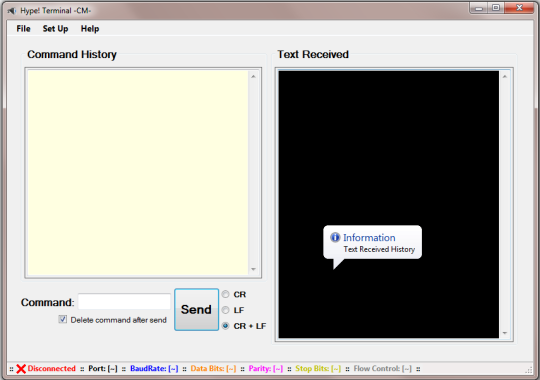
Task: Click the Hype! Terminal title bar icon
Action: click(12, 11)
